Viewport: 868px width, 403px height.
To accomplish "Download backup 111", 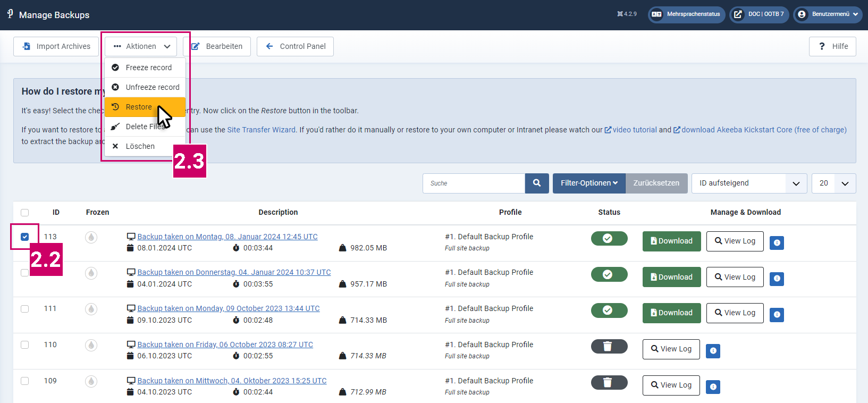I will pyautogui.click(x=671, y=313).
